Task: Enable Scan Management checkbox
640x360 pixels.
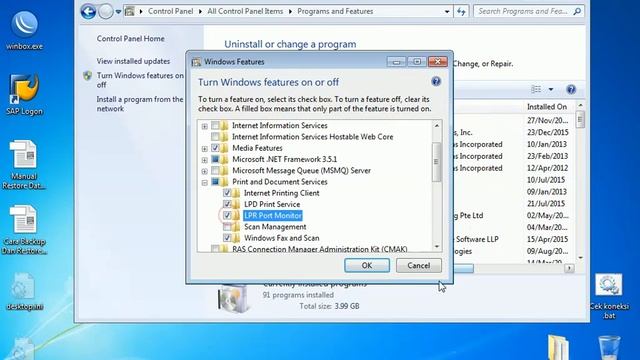Action: click(x=227, y=227)
